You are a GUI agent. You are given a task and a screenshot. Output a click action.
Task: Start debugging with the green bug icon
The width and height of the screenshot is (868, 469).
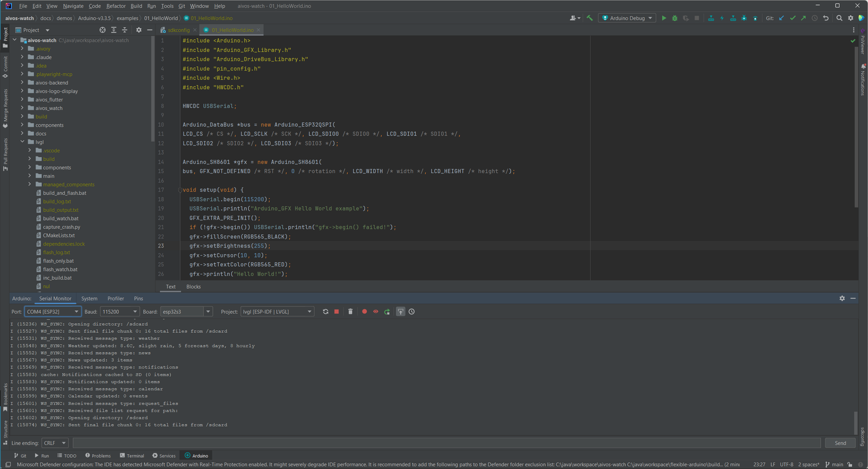pyautogui.click(x=675, y=18)
